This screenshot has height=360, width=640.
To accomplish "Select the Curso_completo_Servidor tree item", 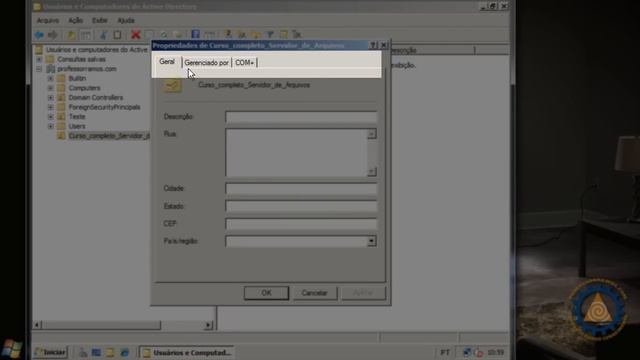I will click(x=109, y=136).
